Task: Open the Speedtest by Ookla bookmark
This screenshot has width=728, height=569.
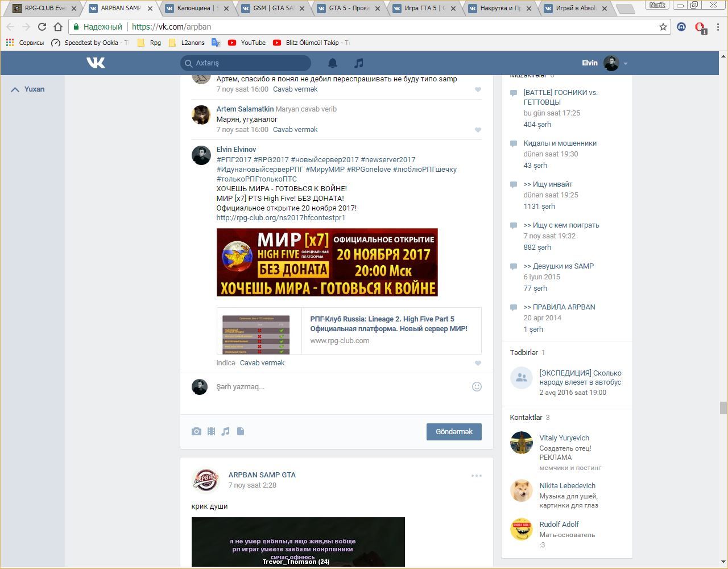Action: (90, 43)
